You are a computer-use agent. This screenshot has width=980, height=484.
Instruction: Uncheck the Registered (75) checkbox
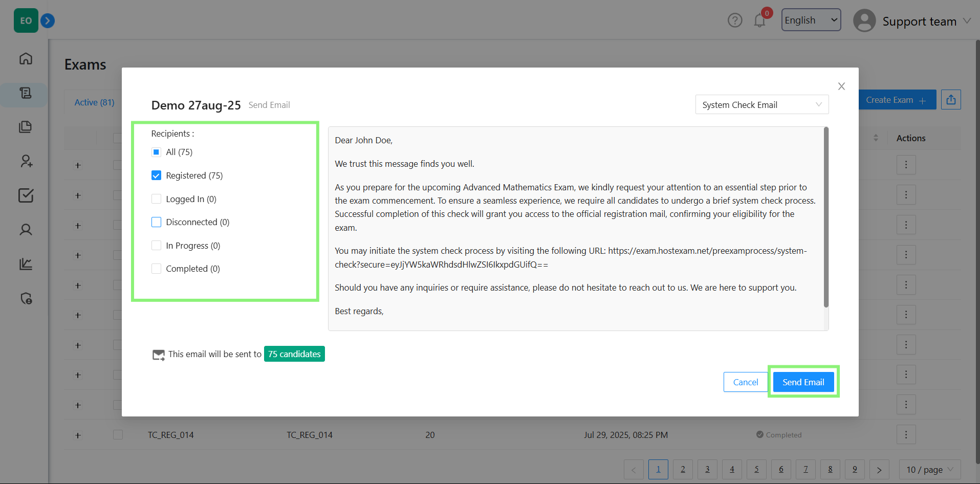pyautogui.click(x=157, y=175)
